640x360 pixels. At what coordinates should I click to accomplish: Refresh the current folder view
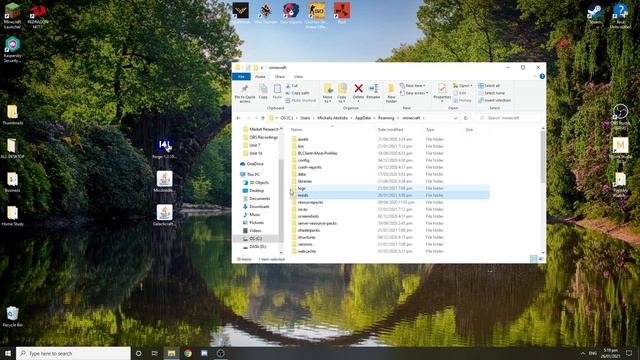pyautogui.click(x=466, y=118)
